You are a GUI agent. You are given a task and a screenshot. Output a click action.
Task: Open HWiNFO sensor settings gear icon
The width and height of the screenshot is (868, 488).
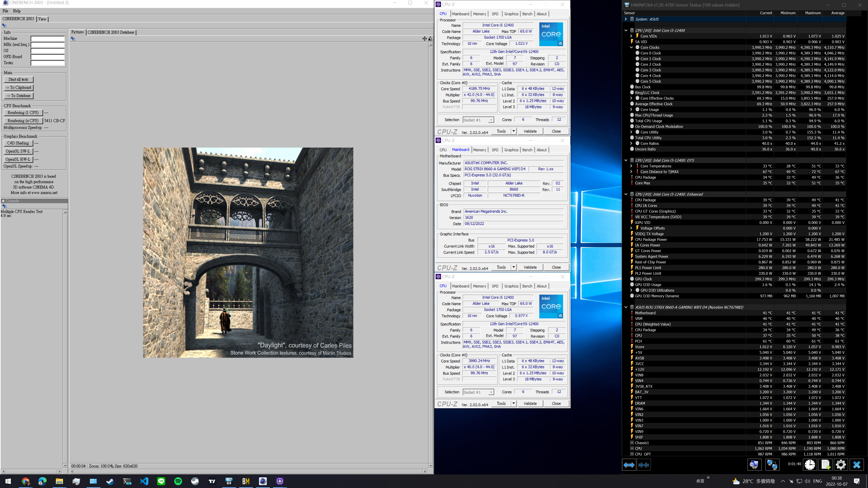pyautogui.click(x=841, y=465)
